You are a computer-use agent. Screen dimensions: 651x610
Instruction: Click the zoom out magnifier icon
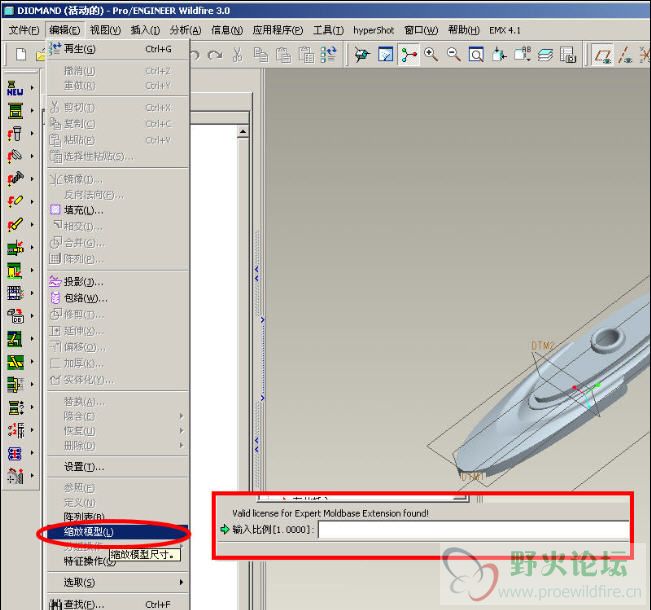(453, 54)
